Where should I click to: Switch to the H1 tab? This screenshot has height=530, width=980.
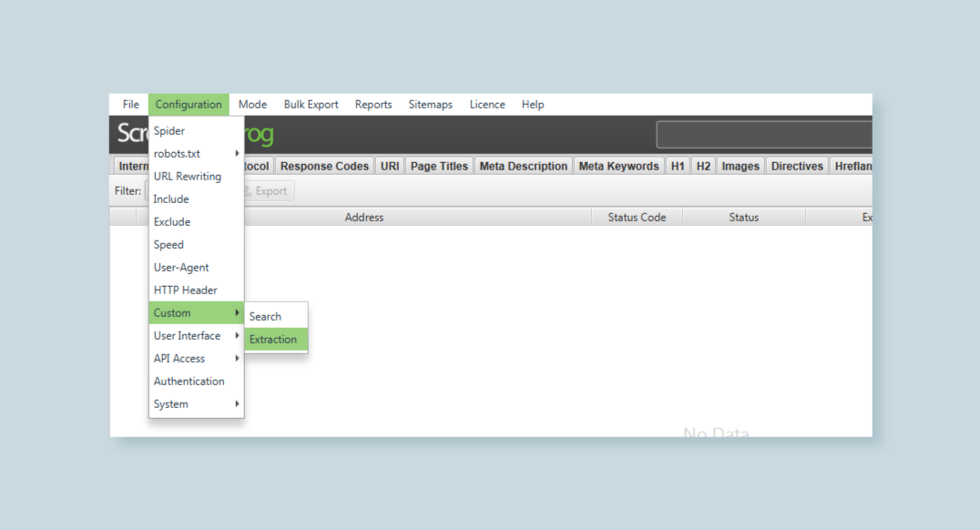(678, 167)
